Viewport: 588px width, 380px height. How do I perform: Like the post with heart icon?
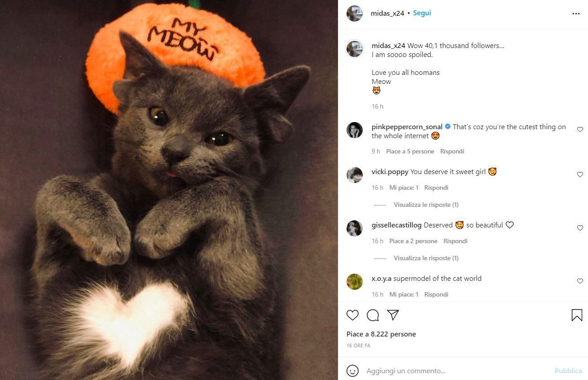click(353, 315)
